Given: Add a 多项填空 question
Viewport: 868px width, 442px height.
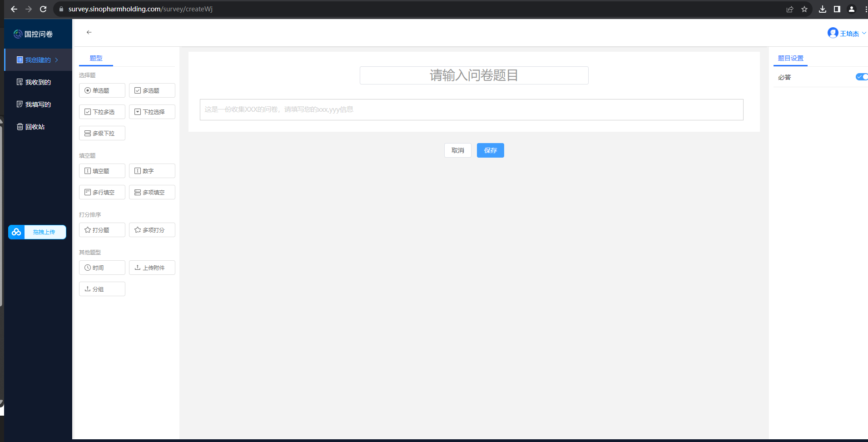Looking at the screenshot, I should (x=152, y=192).
